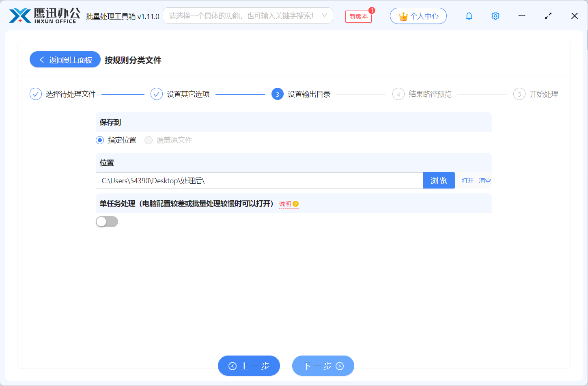The width and height of the screenshot is (588, 386).
Task: Click the crown icon in 个人中心
Action: pos(403,16)
